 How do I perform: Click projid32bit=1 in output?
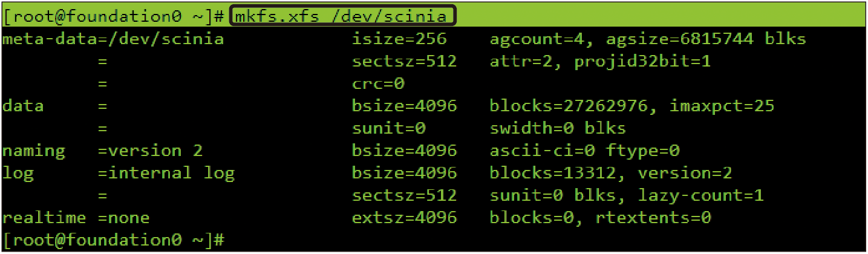[642, 62]
